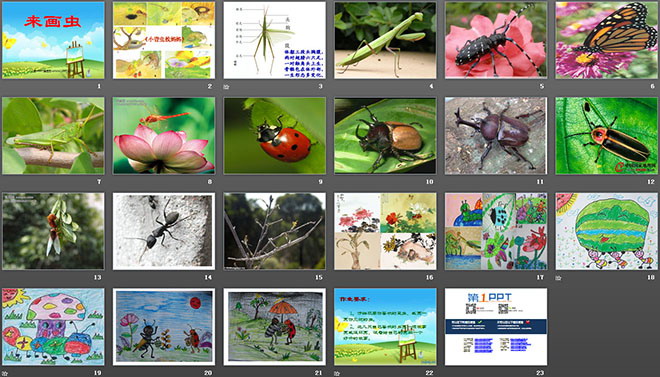Select slide 18 showing ants carrying a watermelon
Viewport: 660px width, 377px height.
click(607, 231)
